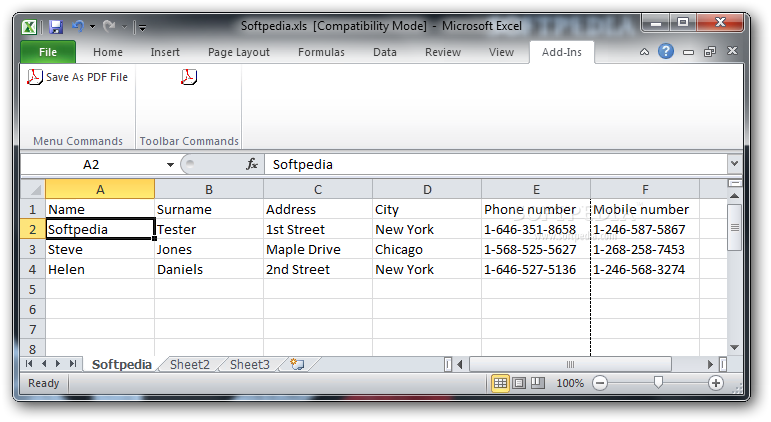
Task: Insert a new worksheet tab icon
Action: pos(297,364)
